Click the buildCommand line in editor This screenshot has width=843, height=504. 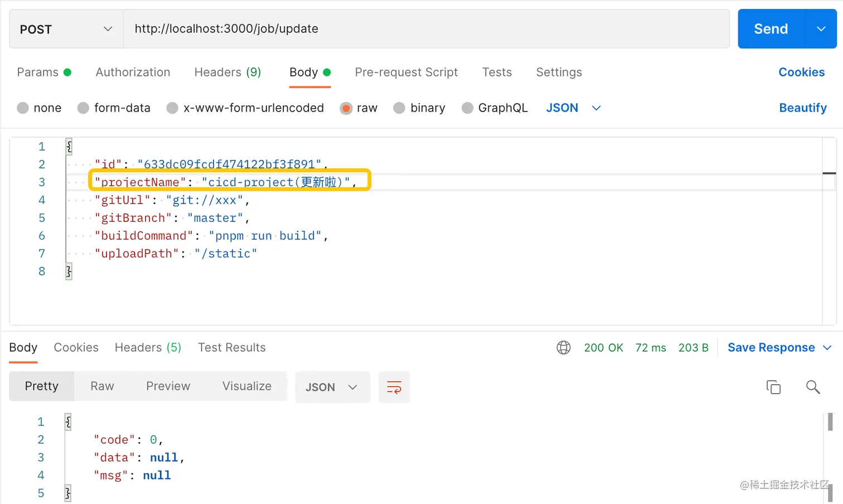click(x=211, y=236)
